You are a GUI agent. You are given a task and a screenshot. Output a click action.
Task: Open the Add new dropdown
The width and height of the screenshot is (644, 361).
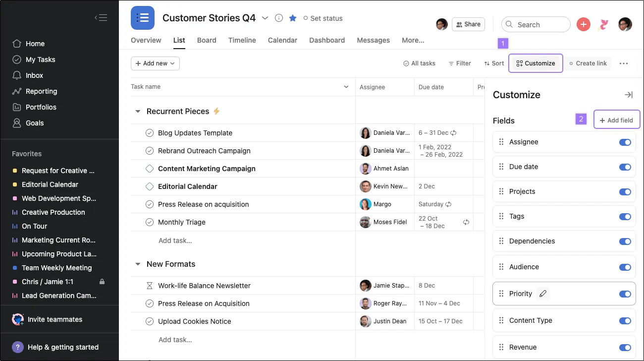click(x=155, y=63)
